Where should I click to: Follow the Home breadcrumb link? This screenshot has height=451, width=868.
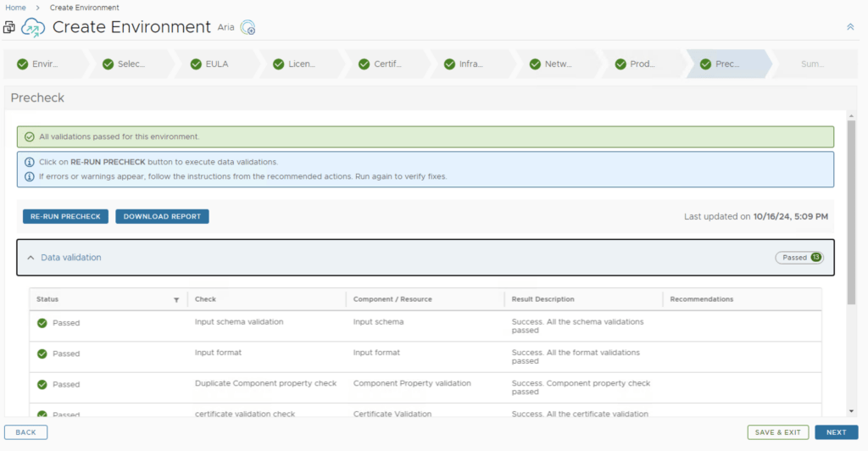15,8
